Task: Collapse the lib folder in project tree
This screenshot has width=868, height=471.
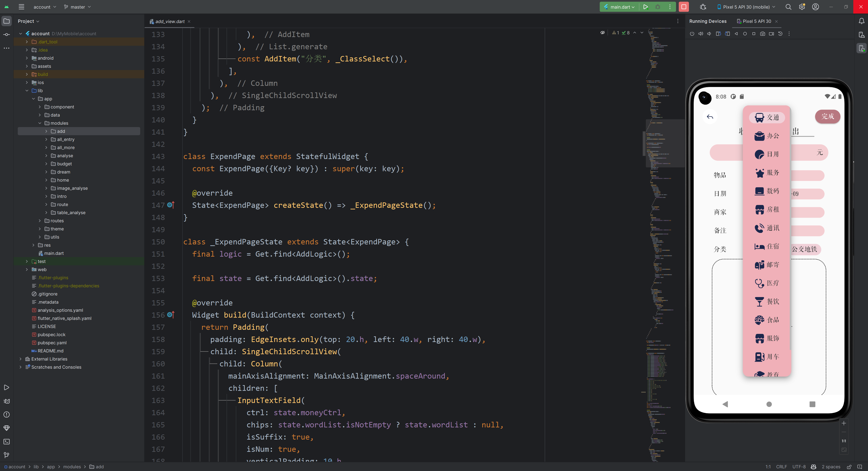Action: (x=27, y=91)
